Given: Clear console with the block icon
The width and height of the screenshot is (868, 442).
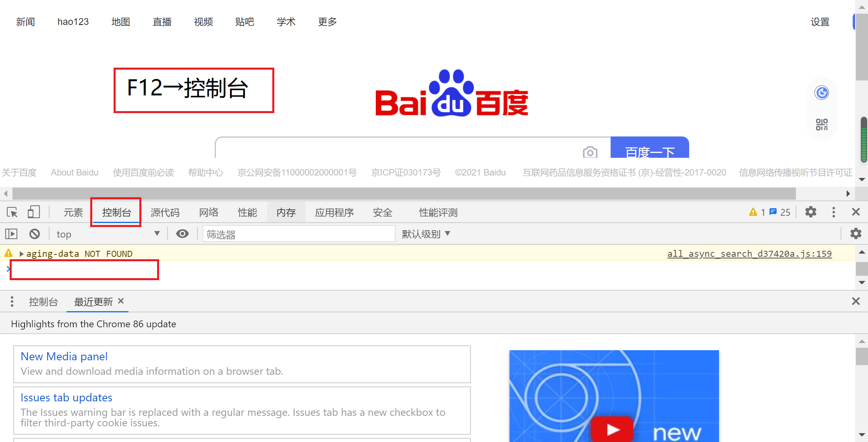Looking at the screenshot, I should click(x=35, y=234).
